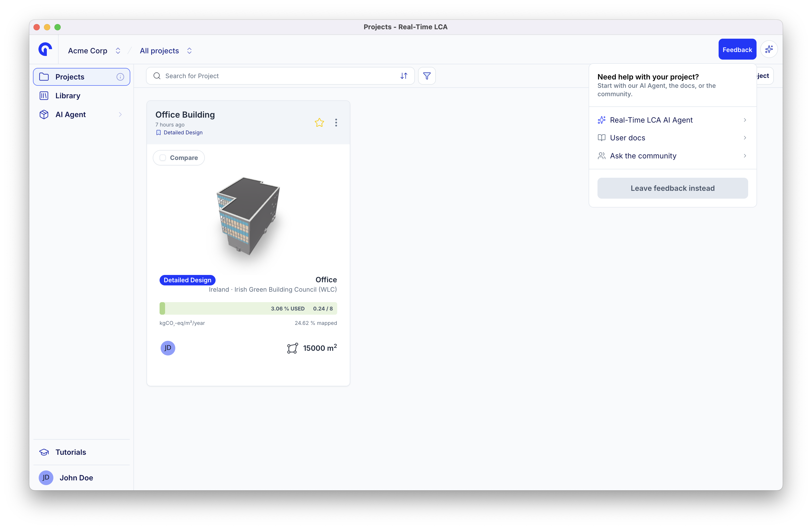Viewport: 812px width, 529px height.
Task: Open Library text label in sidebar
Action: click(68, 96)
